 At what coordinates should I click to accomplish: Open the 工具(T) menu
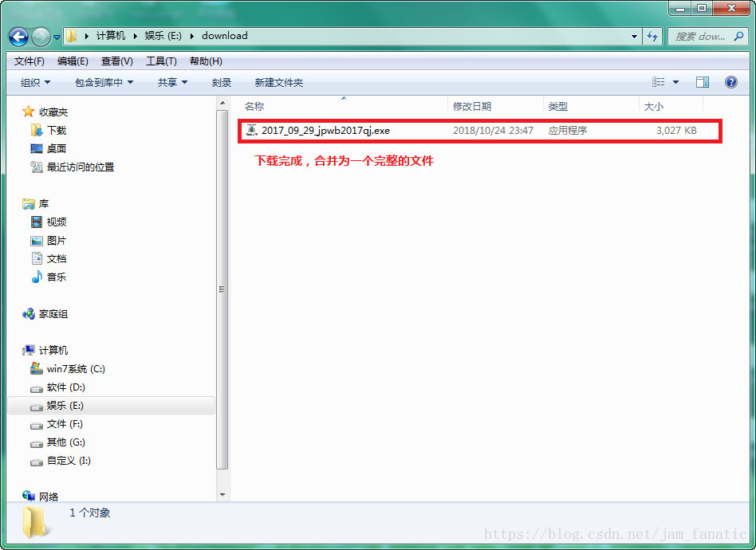162,61
